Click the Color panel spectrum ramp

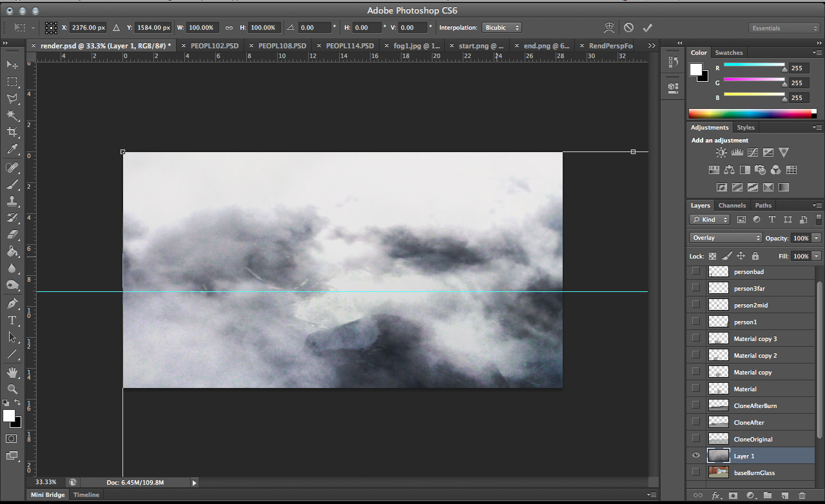[x=752, y=114]
